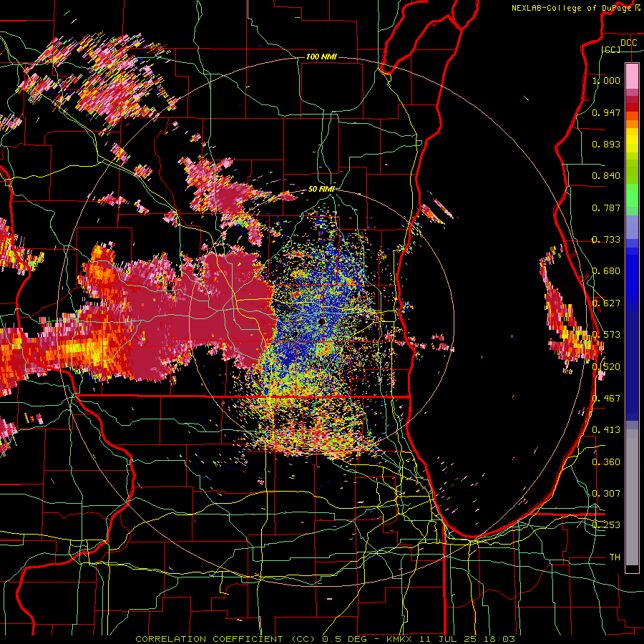
Task: Click the 1.000 scale value
Action: point(606,80)
